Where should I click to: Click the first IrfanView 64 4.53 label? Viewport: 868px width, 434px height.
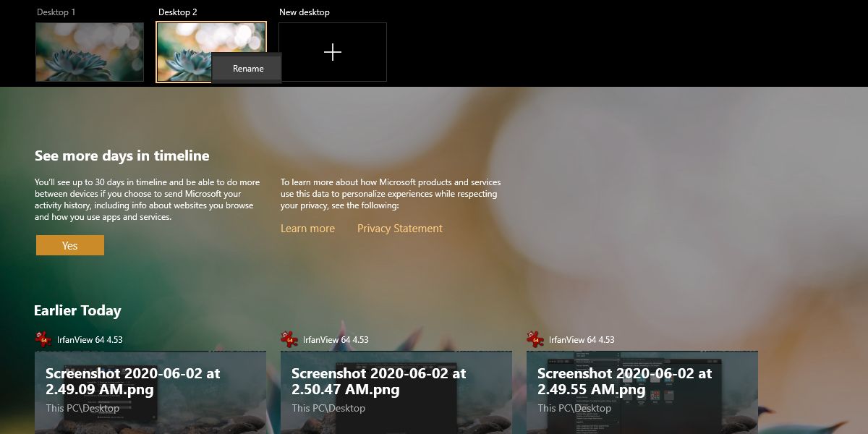click(x=90, y=339)
